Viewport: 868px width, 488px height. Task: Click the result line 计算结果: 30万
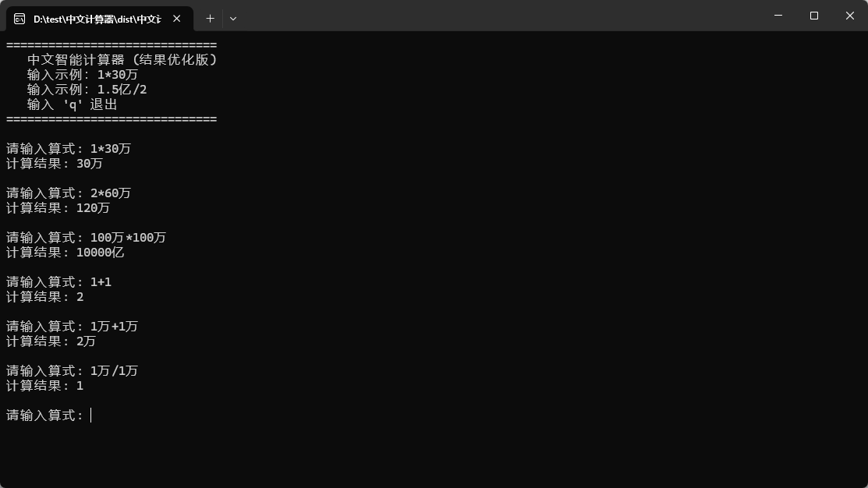(x=55, y=164)
